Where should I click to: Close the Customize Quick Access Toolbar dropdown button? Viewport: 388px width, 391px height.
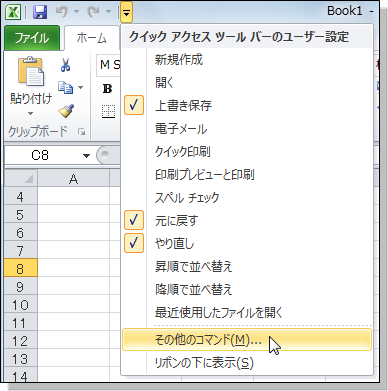pos(127,12)
